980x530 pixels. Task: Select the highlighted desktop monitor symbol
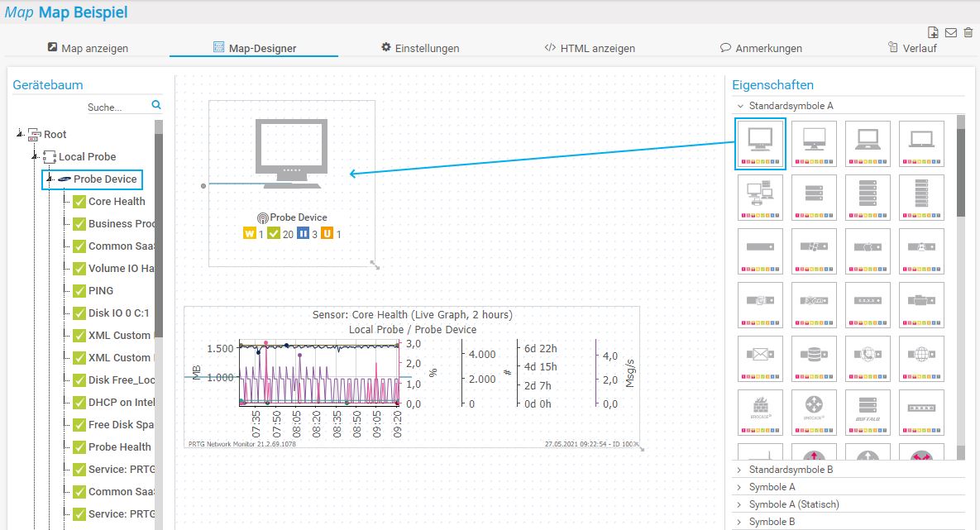(x=760, y=143)
